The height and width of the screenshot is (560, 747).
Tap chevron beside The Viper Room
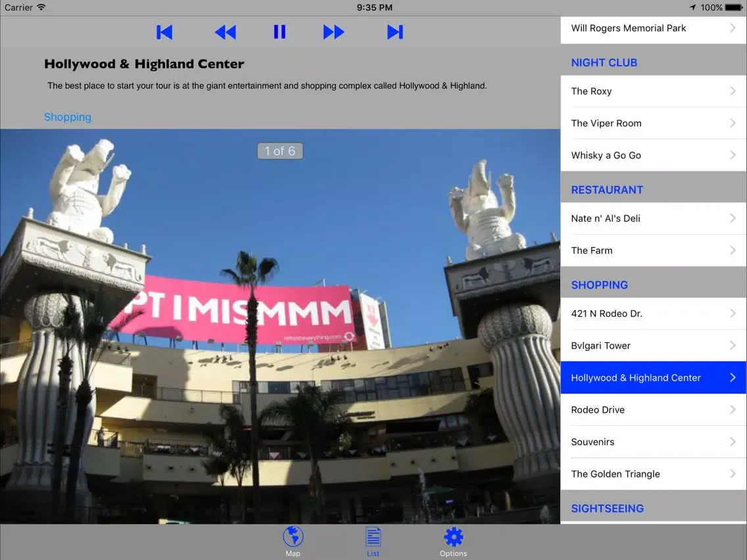pyautogui.click(x=733, y=123)
